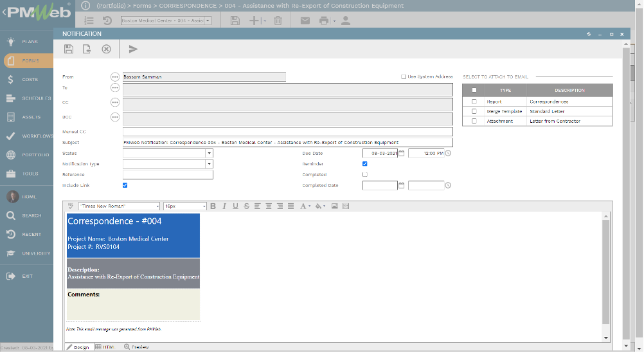Screen dimensions: 644x353
Task: Click the trash delete icon in main toolbar
Action: click(278, 21)
